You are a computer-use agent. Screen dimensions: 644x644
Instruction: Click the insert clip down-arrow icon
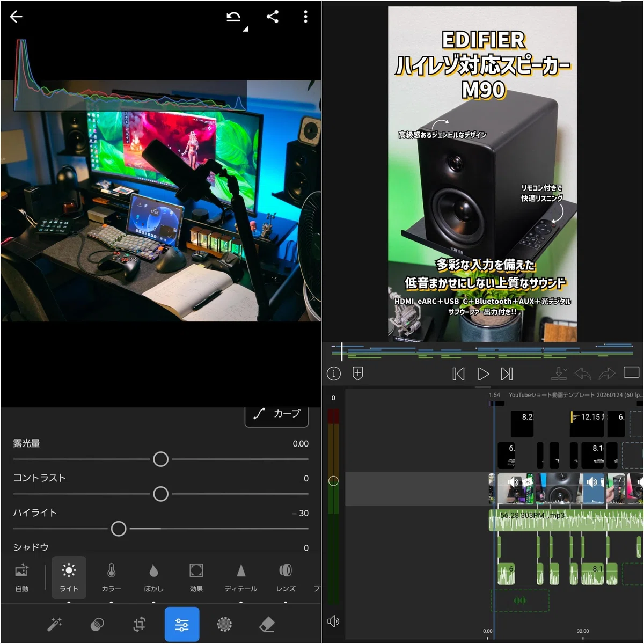pos(559,374)
